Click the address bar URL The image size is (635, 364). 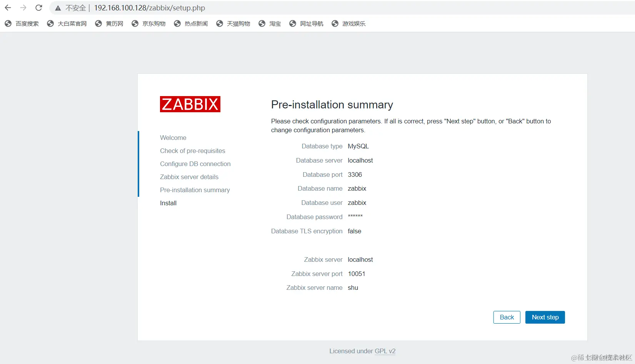click(x=150, y=8)
